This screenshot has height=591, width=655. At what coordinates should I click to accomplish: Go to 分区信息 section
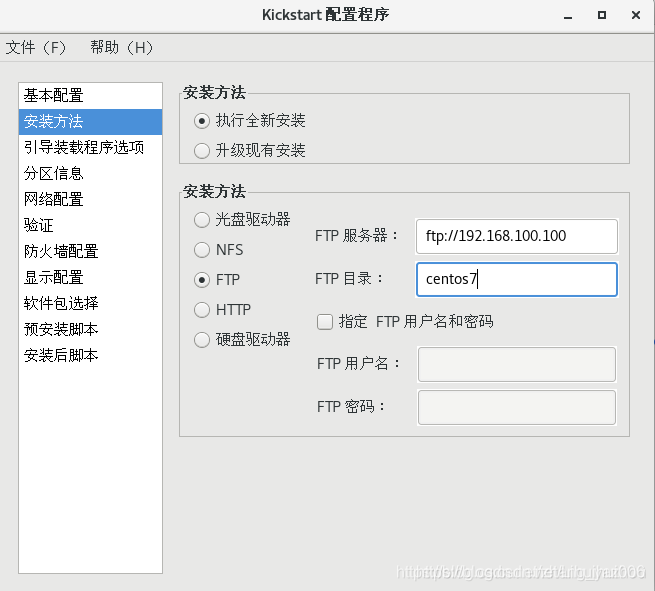pyautogui.click(x=90, y=173)
